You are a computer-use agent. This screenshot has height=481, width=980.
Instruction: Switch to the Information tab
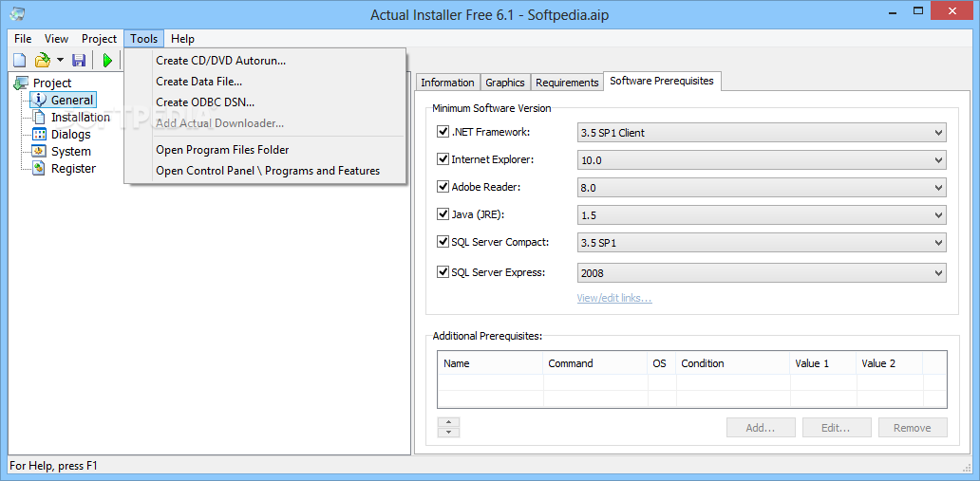(447, 83)
